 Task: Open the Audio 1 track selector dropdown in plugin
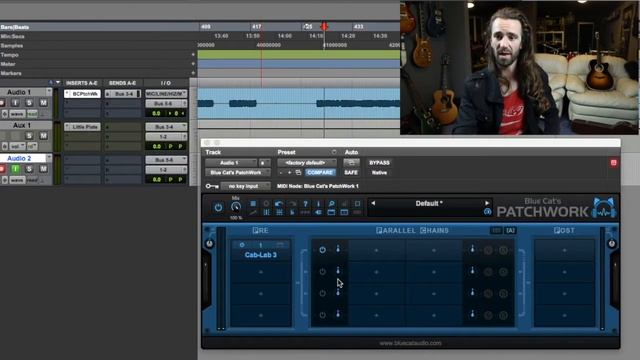[x=231, y=163]
